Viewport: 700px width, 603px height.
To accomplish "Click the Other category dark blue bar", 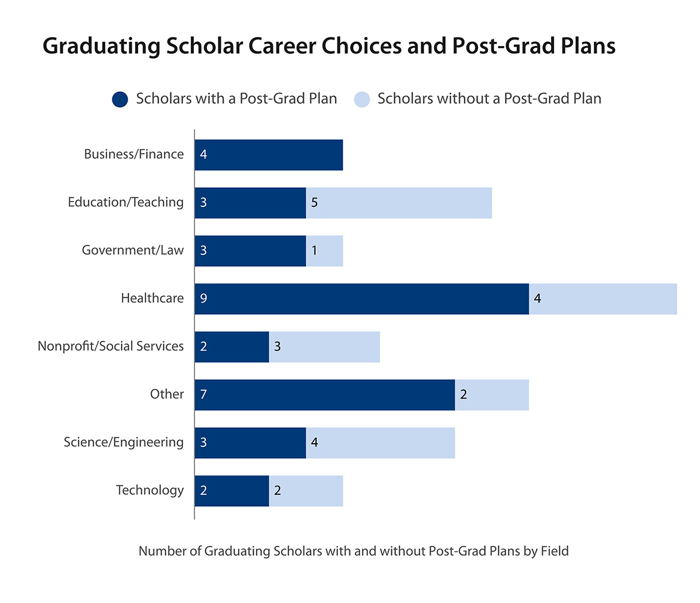I will click(x=324, y=395).
